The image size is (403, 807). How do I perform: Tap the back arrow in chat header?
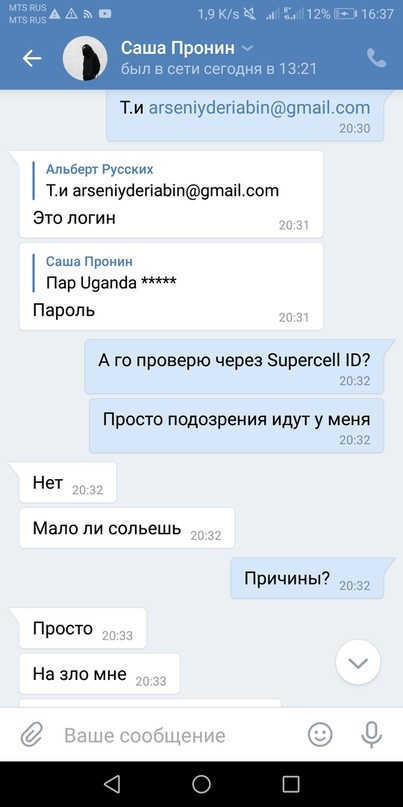click(32, 59)
